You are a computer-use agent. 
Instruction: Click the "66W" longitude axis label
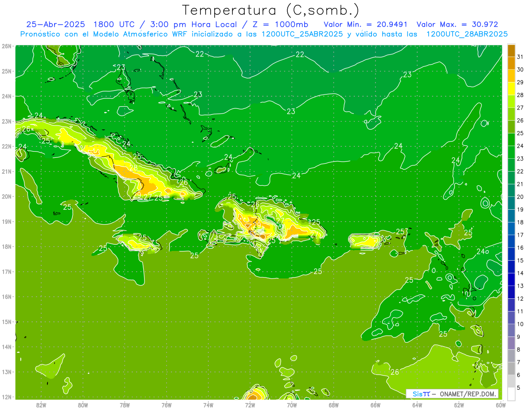tap(376, 405)
